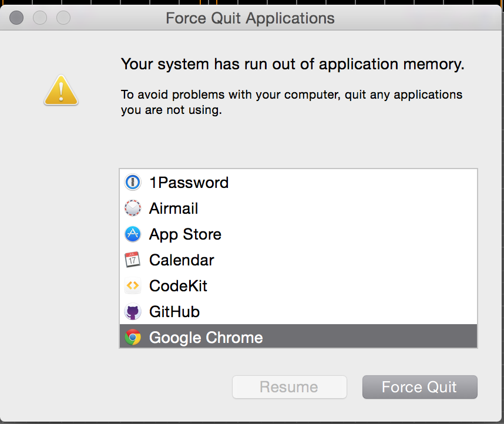
Task: Close the Force Quit Applications window
Action: pos(16,18)
